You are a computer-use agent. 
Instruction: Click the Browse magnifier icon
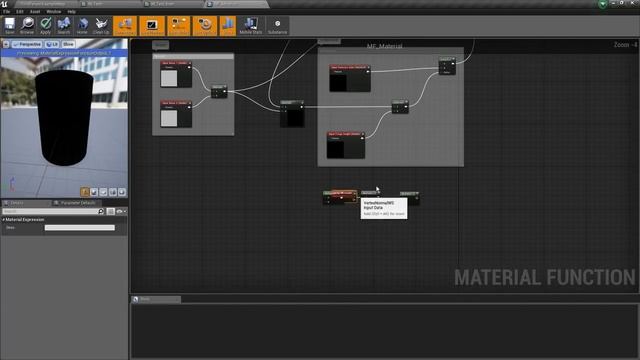click(27, 25)
